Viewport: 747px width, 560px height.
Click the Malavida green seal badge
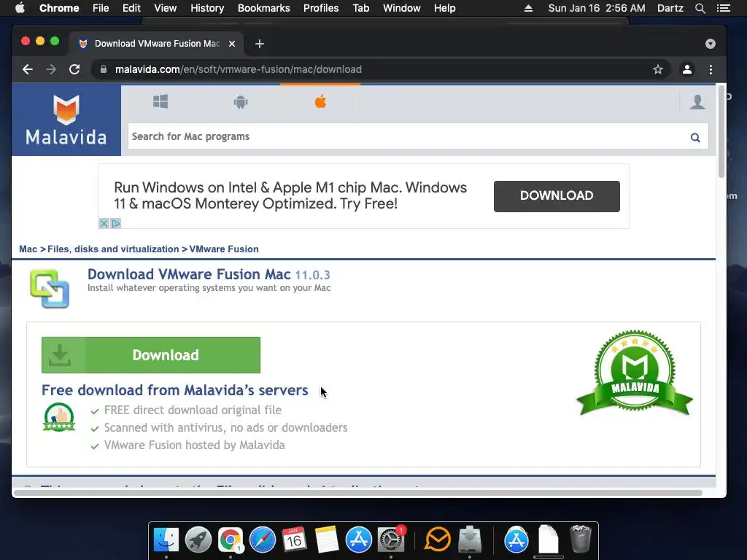coord(634,373)
